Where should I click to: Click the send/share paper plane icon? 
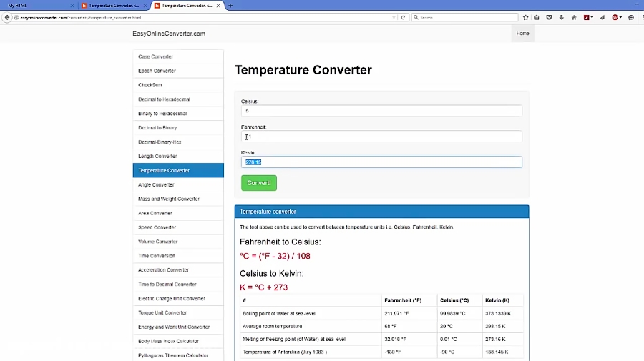(x=602, y=18)
